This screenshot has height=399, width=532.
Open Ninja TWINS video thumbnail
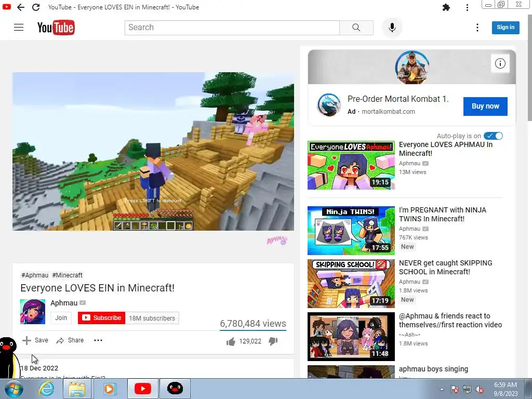click(x=351, y=231)
